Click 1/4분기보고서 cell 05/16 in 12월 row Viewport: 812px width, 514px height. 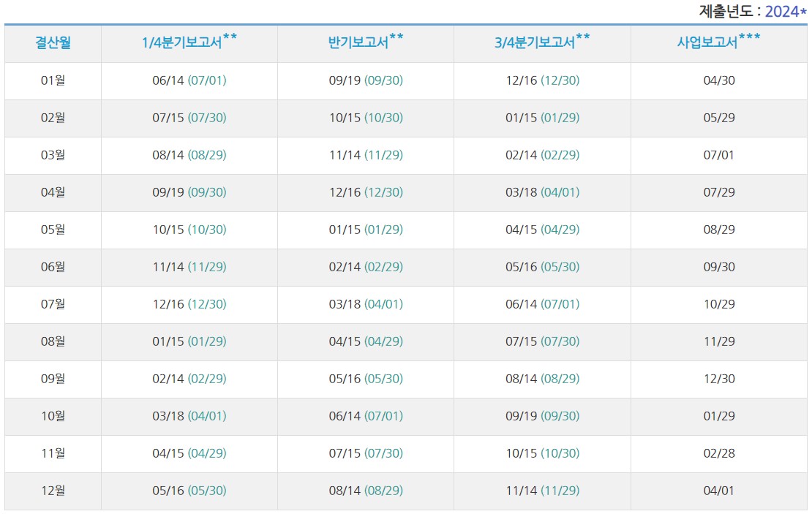pos(189,490)
